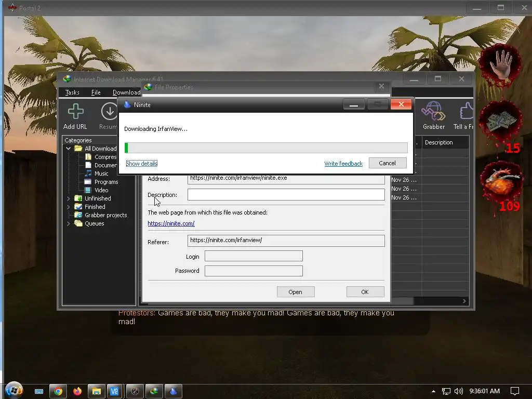Click the Password input field
532x399 pixels.
click(x=254, y=271)
